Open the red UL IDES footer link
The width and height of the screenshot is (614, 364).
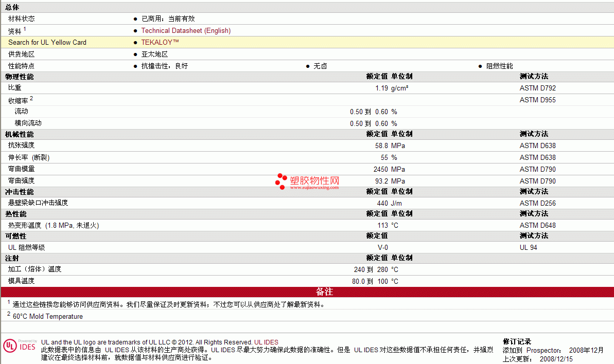click(266, 342)
